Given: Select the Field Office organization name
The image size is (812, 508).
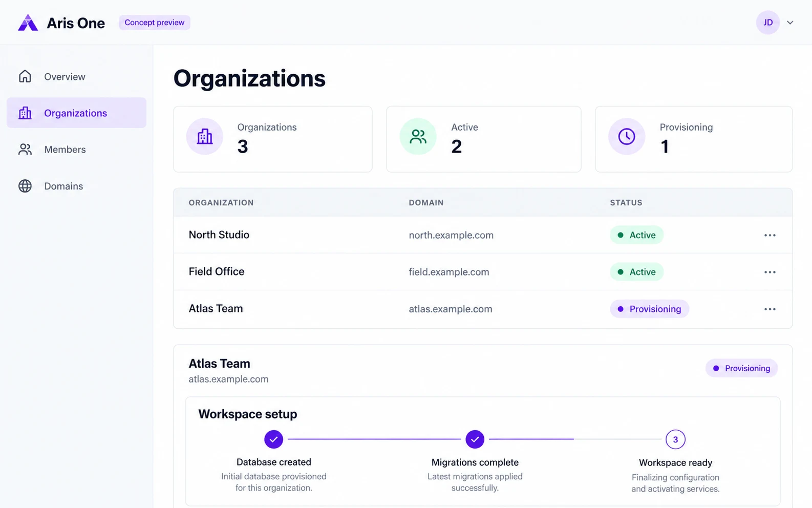Looking at the screenshot, I should [217, 271].
